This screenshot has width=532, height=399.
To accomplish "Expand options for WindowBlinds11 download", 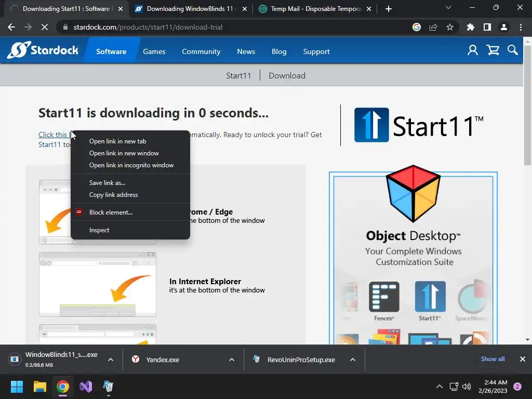I will click(x=111, y=360).
